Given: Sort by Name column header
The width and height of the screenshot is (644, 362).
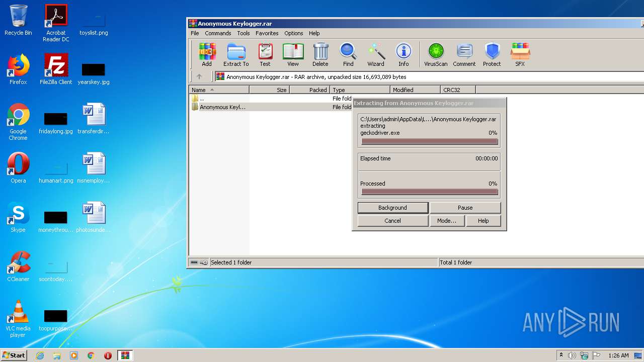Looking at the screenshot, I should 219,90.
